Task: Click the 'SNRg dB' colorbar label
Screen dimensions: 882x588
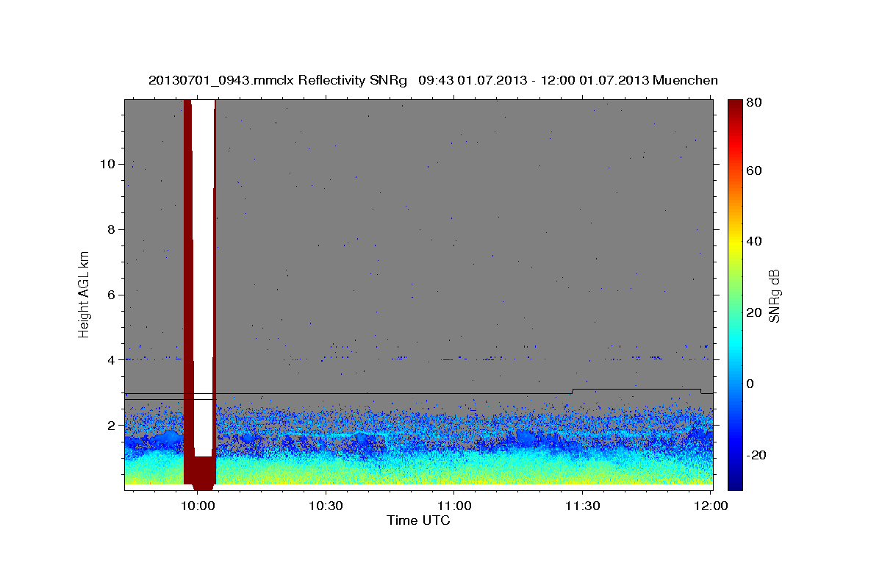Action: click(774, 296)
